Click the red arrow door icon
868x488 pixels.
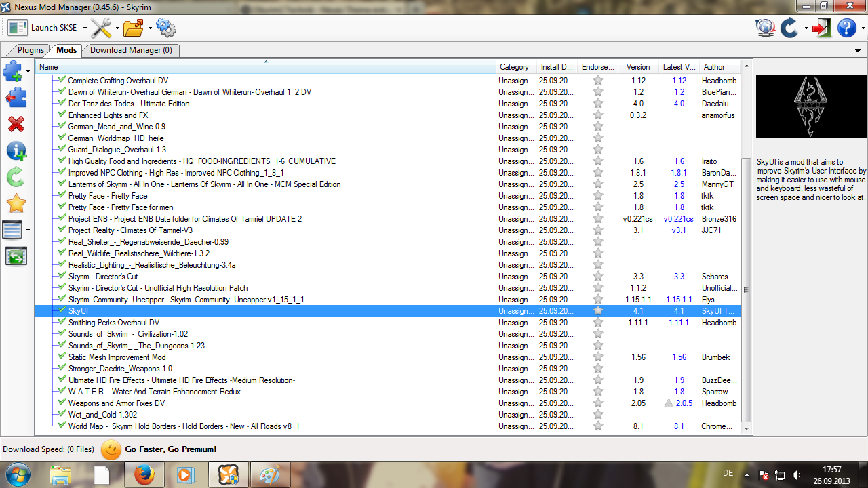pos(822,28)
